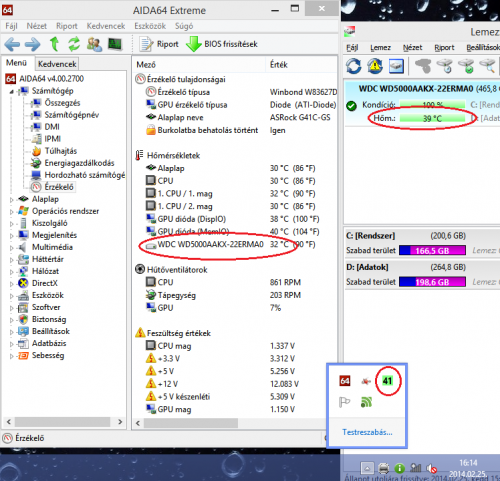
Task: Go forward with the blue right arrow
Action: pos(33,44)
